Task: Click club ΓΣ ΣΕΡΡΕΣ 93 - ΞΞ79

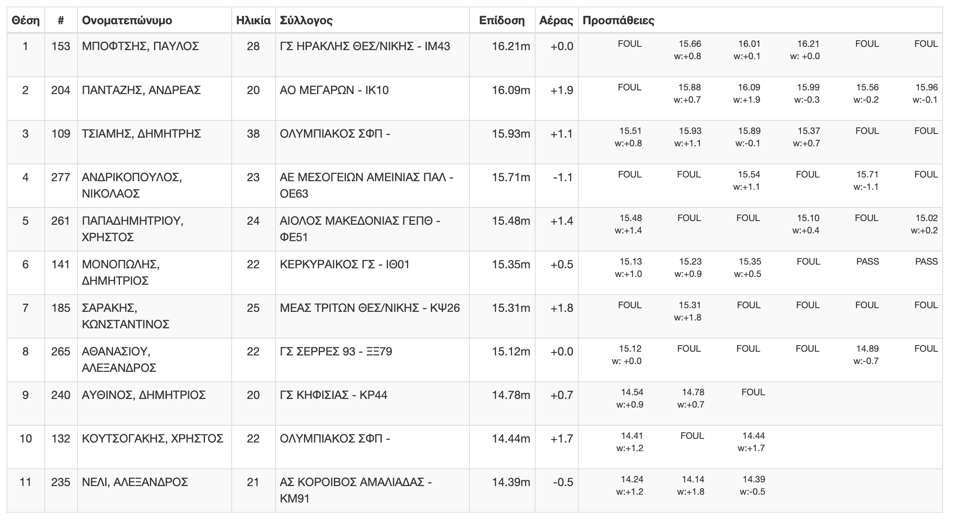Action: (x=336, y=351)
